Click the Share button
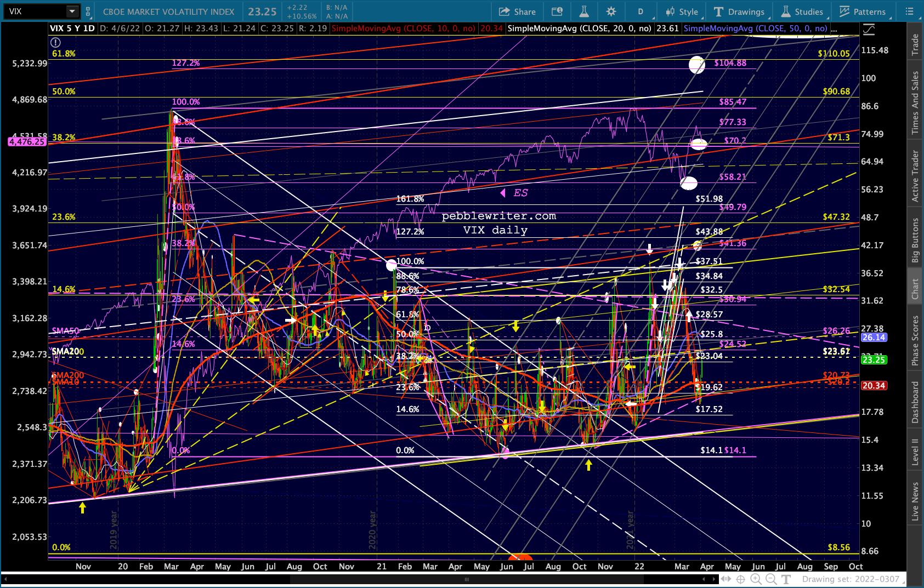 [x=517, y=12]
